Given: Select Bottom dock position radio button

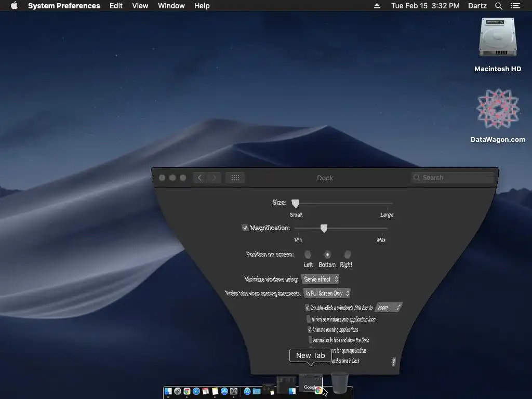Looking at the screenshot, I should 327,255.
